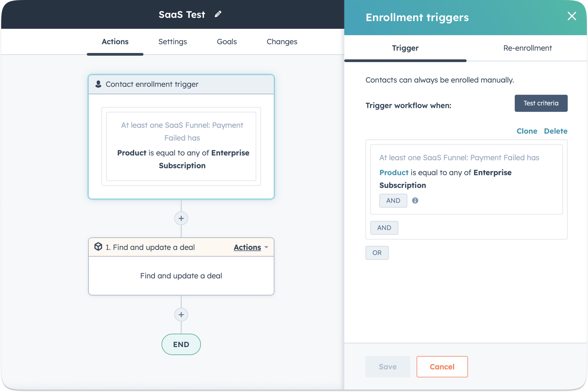The image size is (588, 392).
Task: Click the contact enrollment trigger icon
Action: pos(98,84)
